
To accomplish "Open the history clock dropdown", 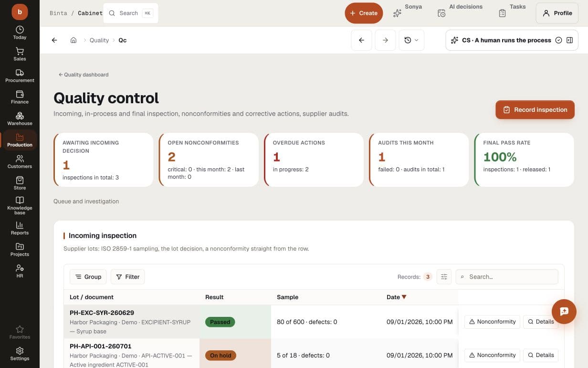I will 411,40.
